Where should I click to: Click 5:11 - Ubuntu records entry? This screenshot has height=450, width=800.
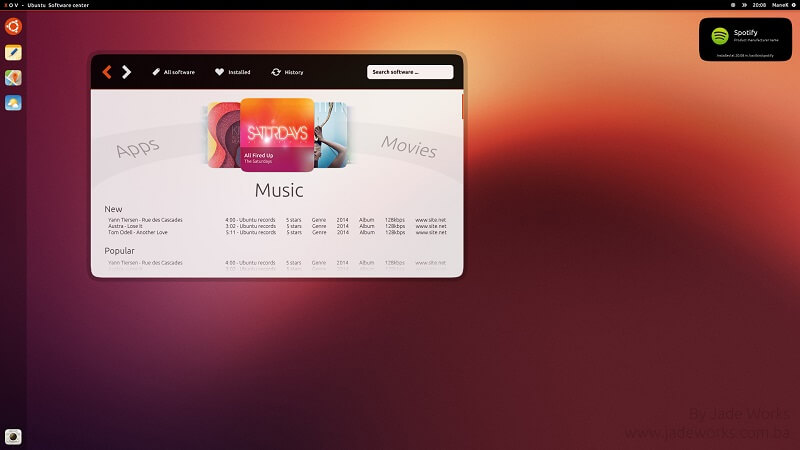tap(250, 232)
